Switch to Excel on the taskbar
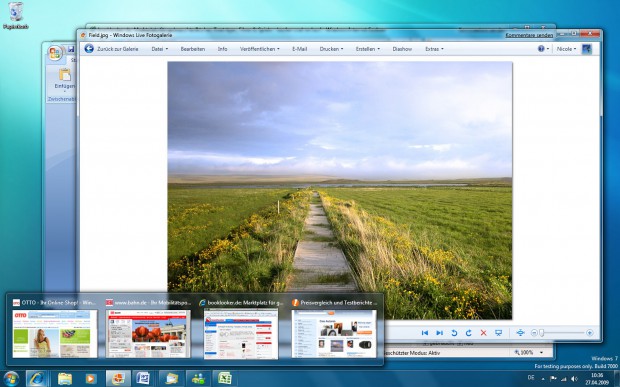Image resolution: width=620 pixels, height=387 pixels. pyautogui.click(x=225, y=379)
